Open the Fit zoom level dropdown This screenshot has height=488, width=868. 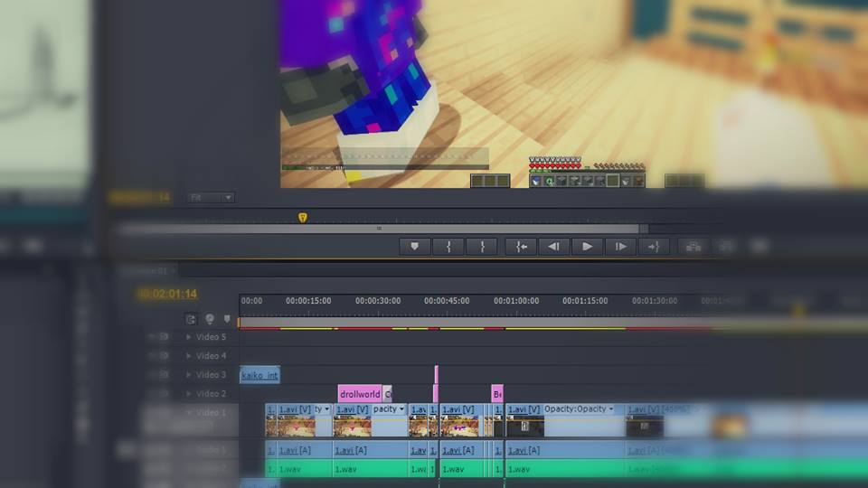211,198
